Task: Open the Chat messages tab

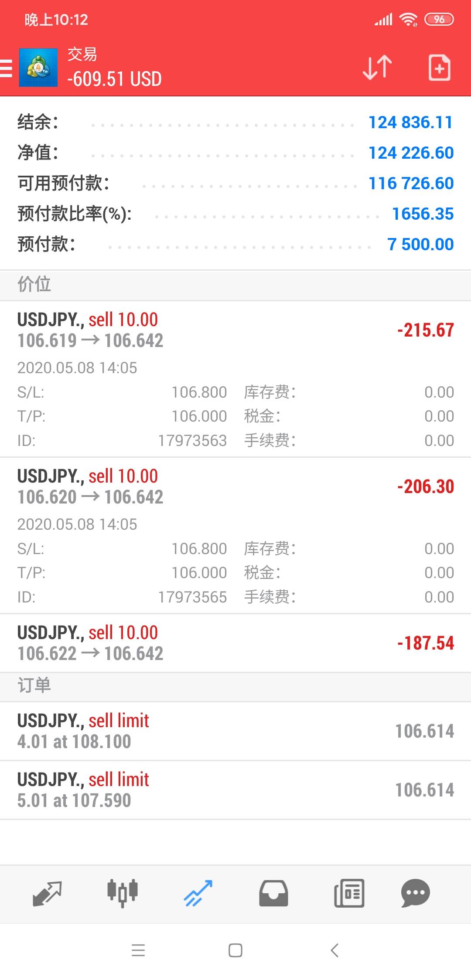Action: tap(415, 894)
